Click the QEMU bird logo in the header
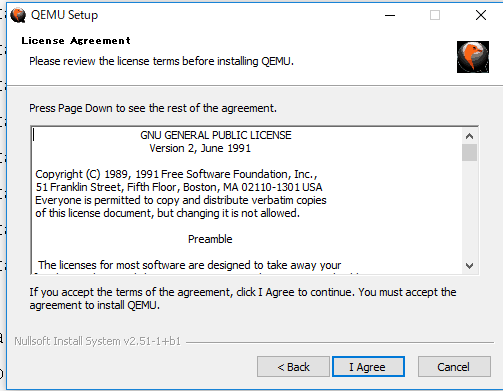This screenshot has width=503, height=391. 473,57
